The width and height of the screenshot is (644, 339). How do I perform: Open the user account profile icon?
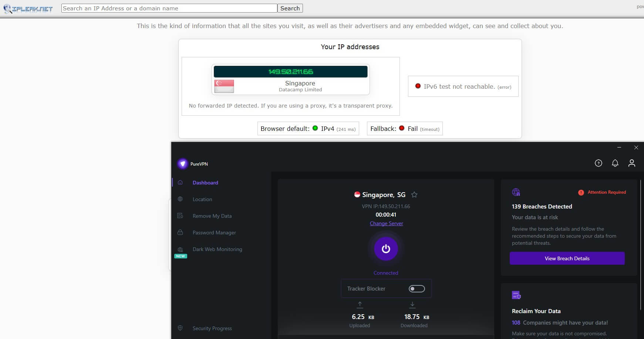pos(631,163)
